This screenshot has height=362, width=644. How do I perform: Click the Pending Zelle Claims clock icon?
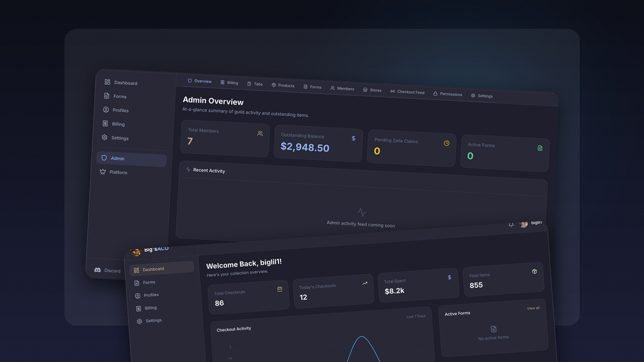click(x=447, y=143)
